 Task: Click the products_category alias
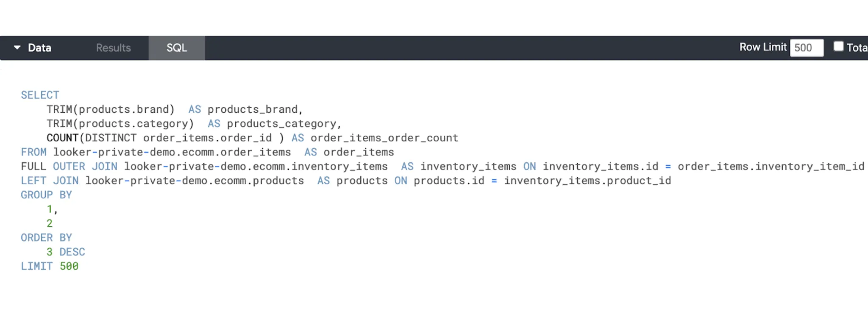[x=282, y=124]
